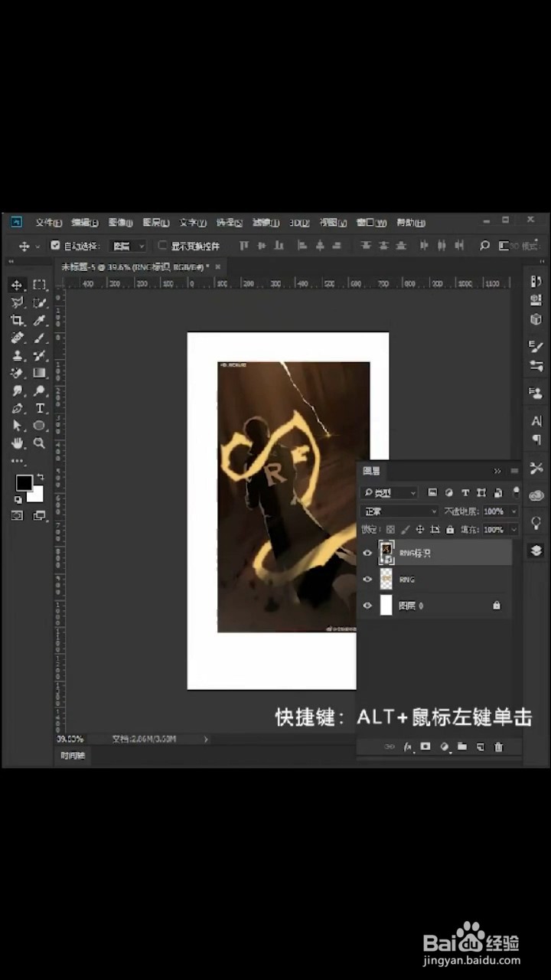The height and width of the screenshot is (980, 551).
Task: Toggle Quick Mask mode icon
Action: 17,516
